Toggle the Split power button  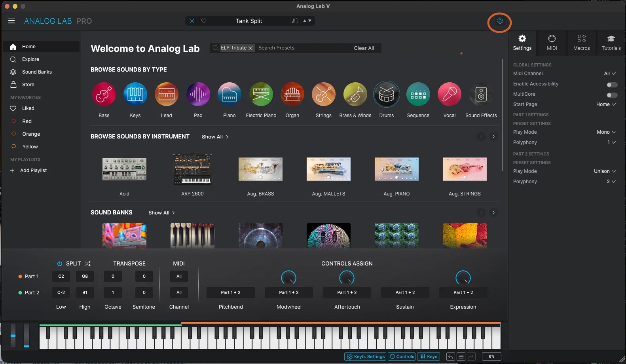pyautogui.click(x=60, y=264)
